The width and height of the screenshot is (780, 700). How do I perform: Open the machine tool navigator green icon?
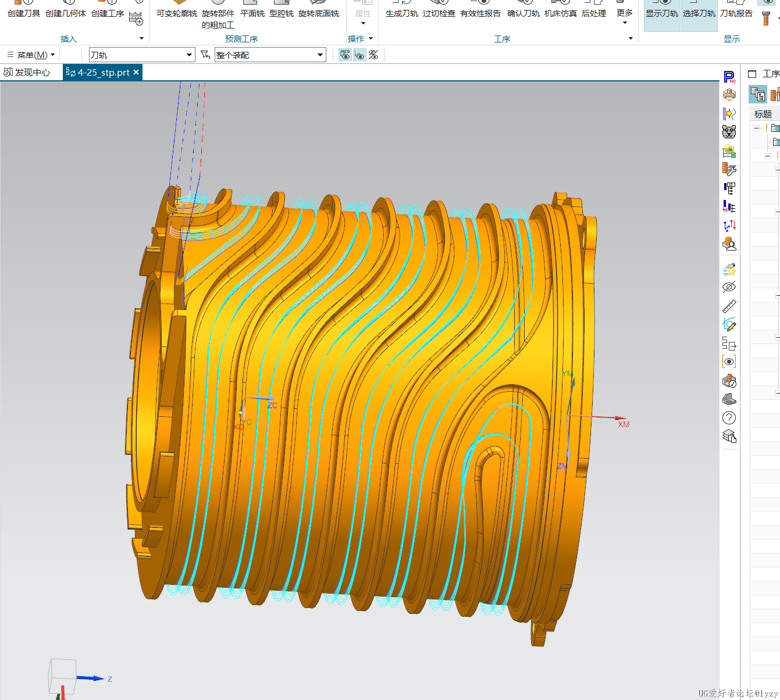click(x=729, y=151)
